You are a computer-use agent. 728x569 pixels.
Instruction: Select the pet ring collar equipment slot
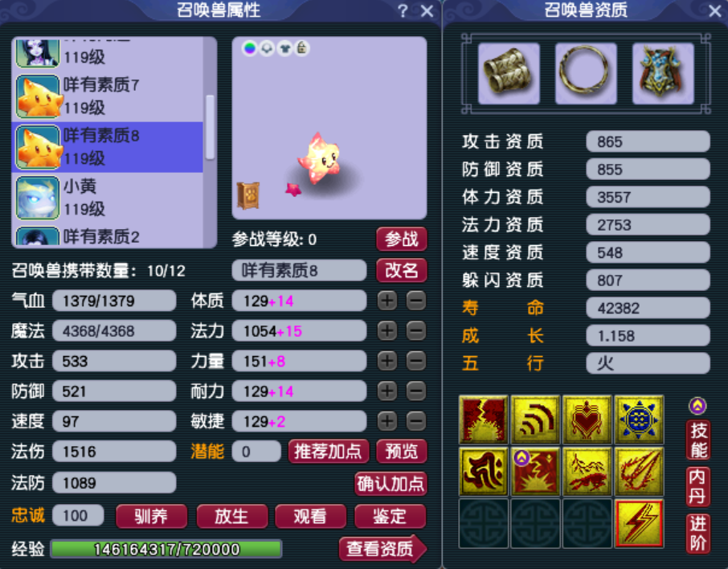[x=586, y=73]
